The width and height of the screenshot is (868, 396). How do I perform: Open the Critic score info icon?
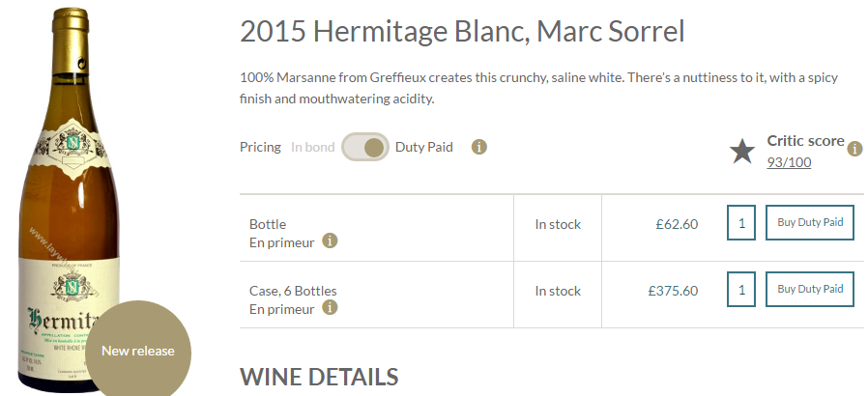coord(854,149)
